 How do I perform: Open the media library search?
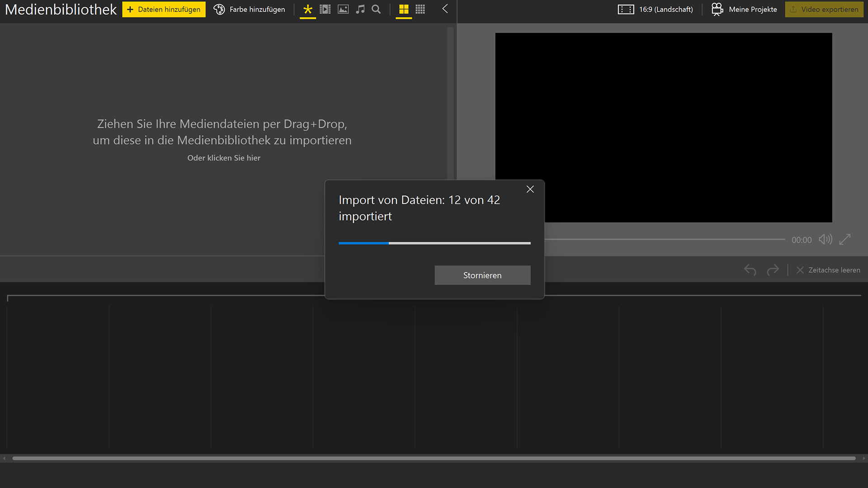376,9
